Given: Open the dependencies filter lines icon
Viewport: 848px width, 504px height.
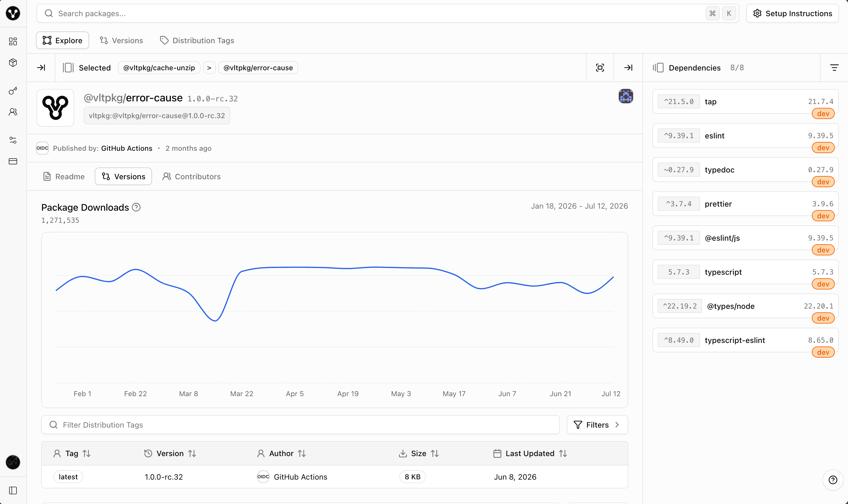Looking at the screenshot, I should 834,68.
